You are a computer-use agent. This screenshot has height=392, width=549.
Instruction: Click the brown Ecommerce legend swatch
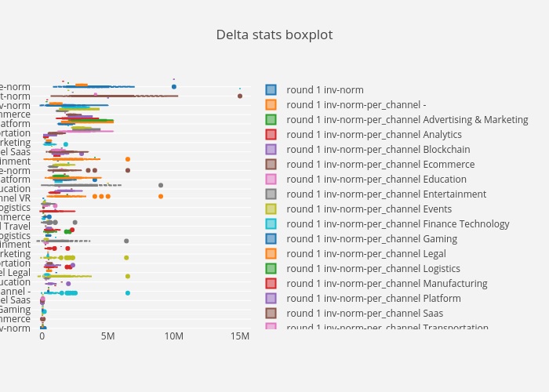271,164
